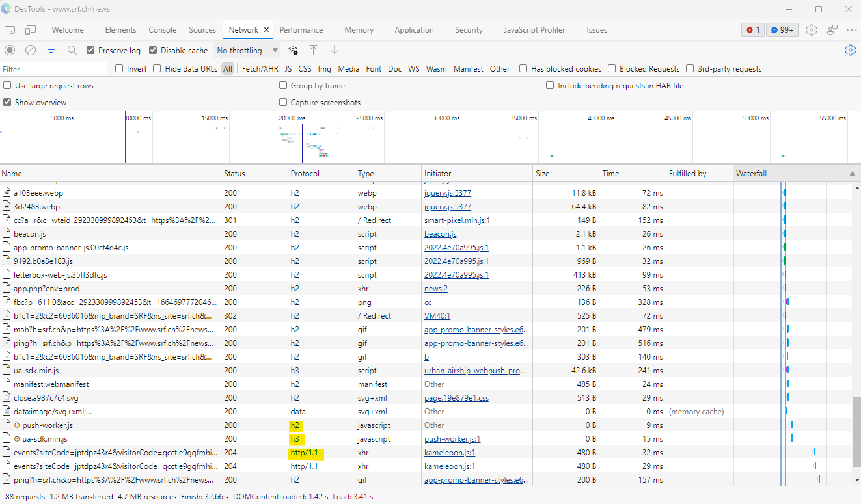
Task: Open network conditions wifi icon
Action: tap(294, 50)
